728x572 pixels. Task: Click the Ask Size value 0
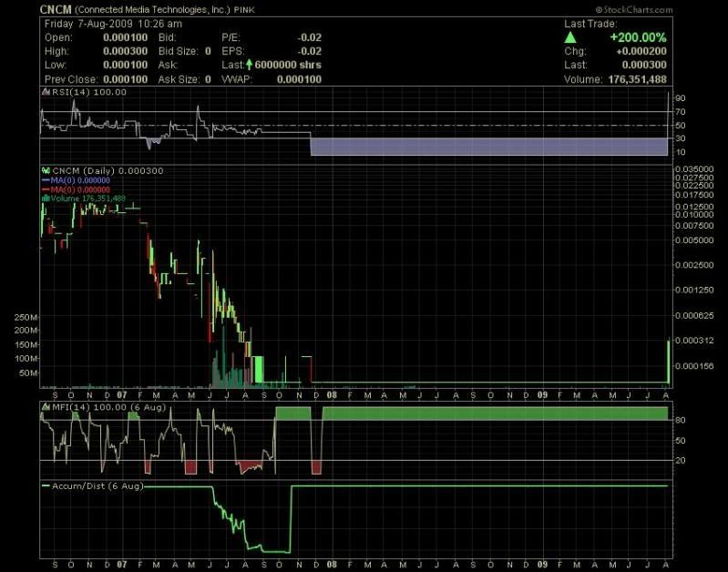208,79
